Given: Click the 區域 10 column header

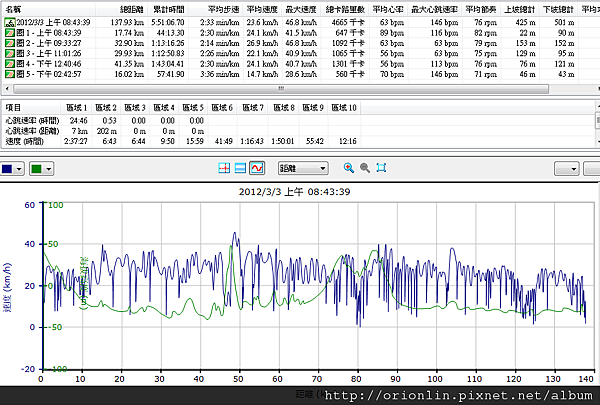Looking at the screenshot, I should (344, 108).
